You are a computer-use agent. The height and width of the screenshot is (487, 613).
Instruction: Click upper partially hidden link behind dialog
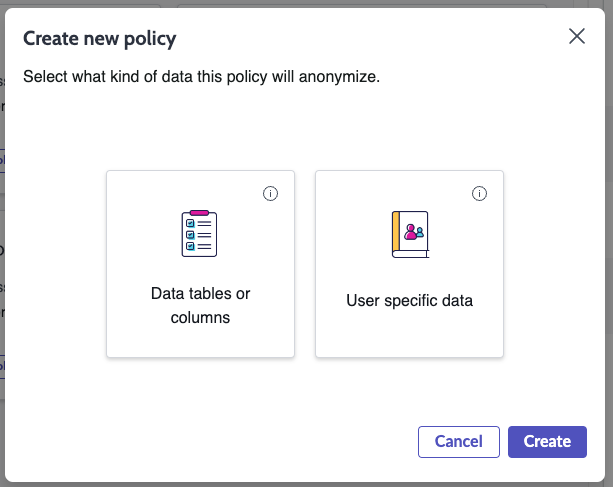tap(2, 160)
